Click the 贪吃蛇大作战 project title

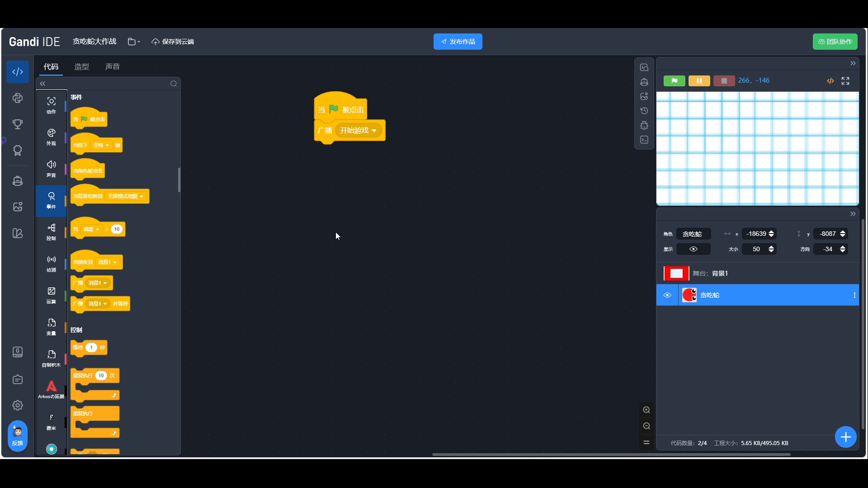[94, 42]
